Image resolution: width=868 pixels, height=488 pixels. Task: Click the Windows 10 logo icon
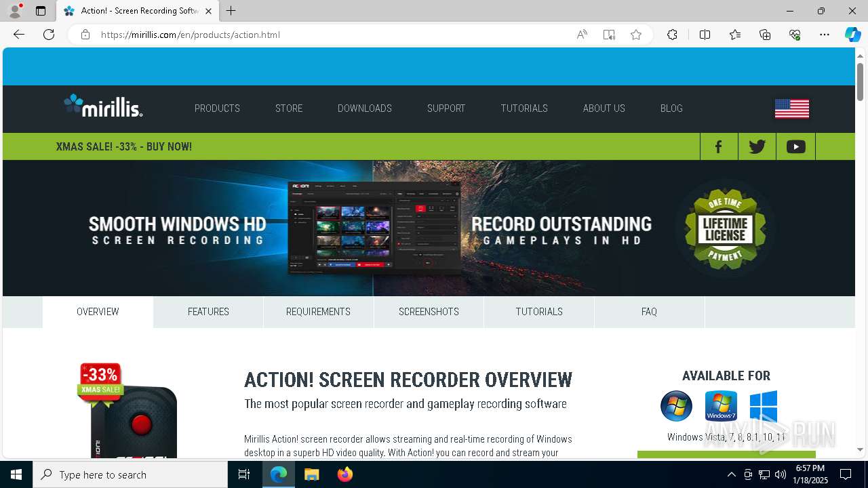point(764,407)
